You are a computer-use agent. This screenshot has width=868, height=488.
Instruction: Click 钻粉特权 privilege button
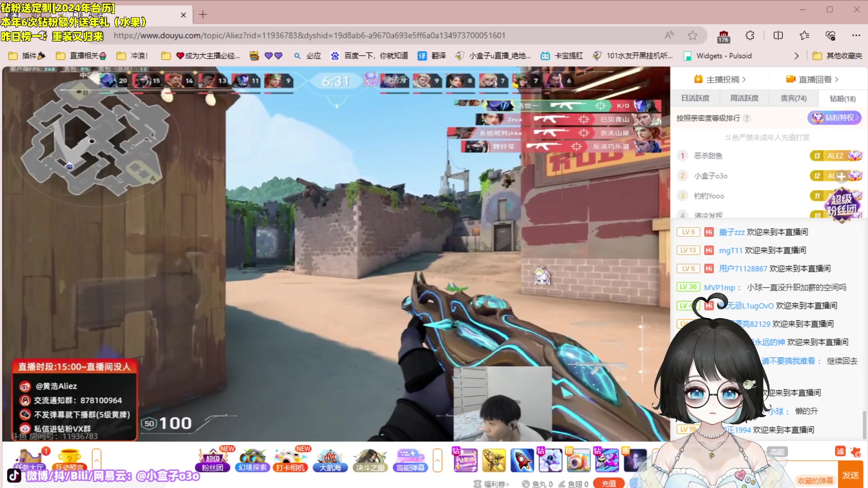click(x=835, y=117)
